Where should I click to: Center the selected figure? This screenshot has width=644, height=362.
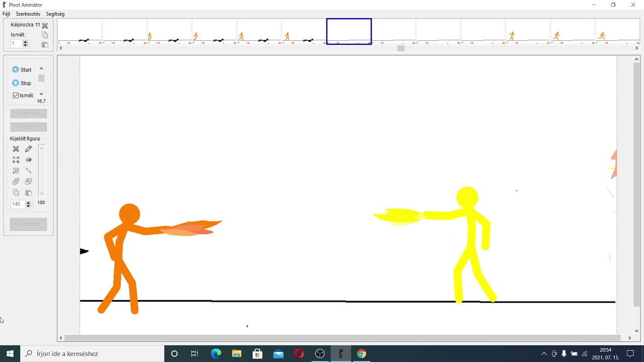click(16, 160)
